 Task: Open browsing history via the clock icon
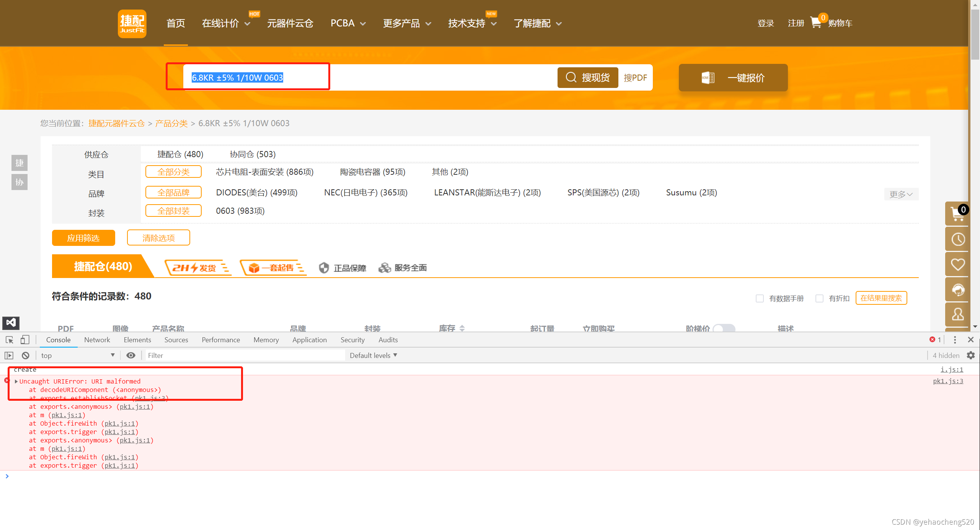point(957,239)
